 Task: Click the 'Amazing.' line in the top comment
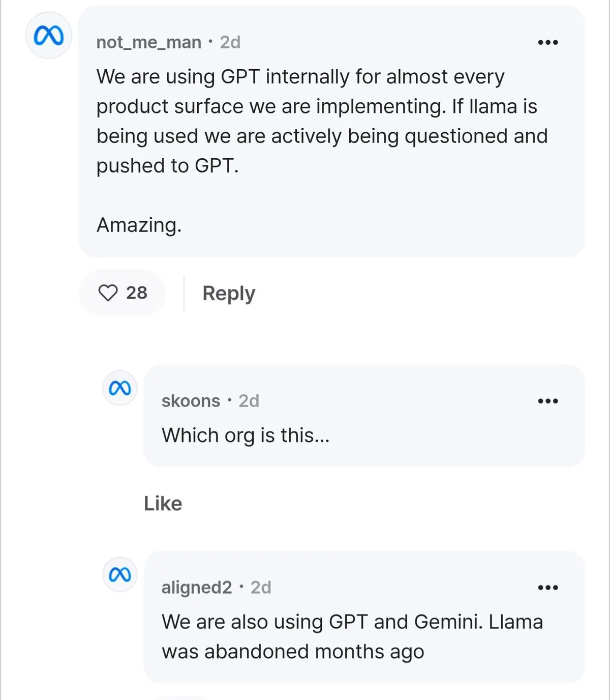[x=139, y=225]
